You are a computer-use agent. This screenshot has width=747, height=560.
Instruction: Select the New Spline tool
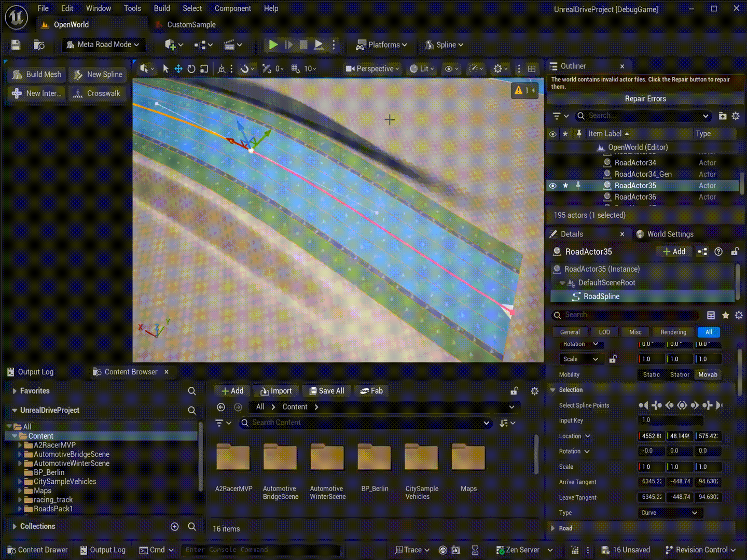(x=99, y=75)
